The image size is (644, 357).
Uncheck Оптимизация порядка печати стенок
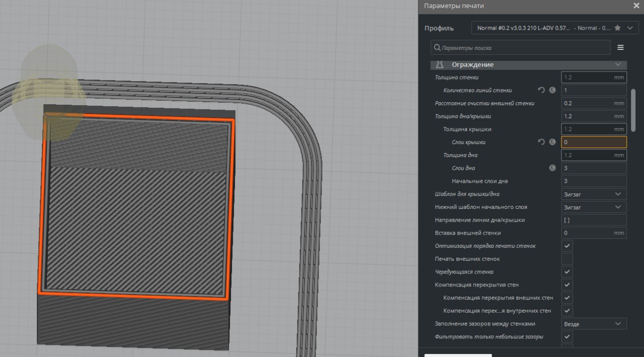pos(567,246)
